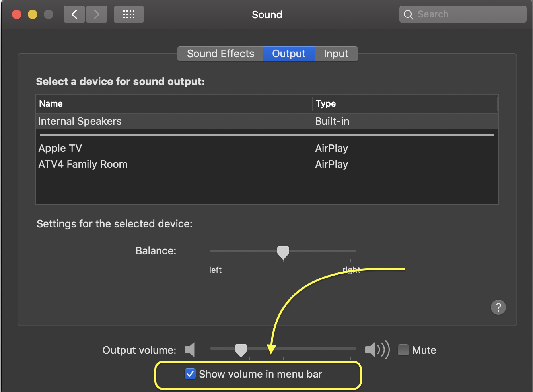533x392 pixels.
Task: Click the magnifying glass in the search field
Action: pyautogui.click(x=408, y=14)
